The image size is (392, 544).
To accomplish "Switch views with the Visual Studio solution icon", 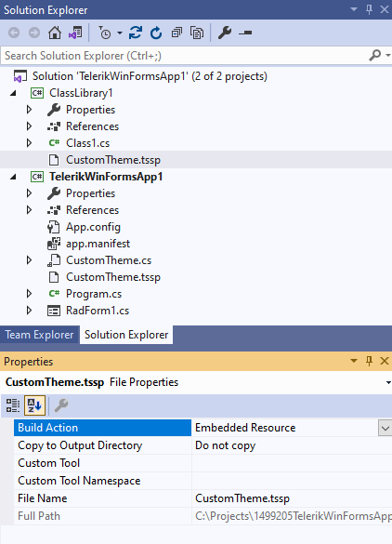I will pyautogui.click(x=75, y=33).
